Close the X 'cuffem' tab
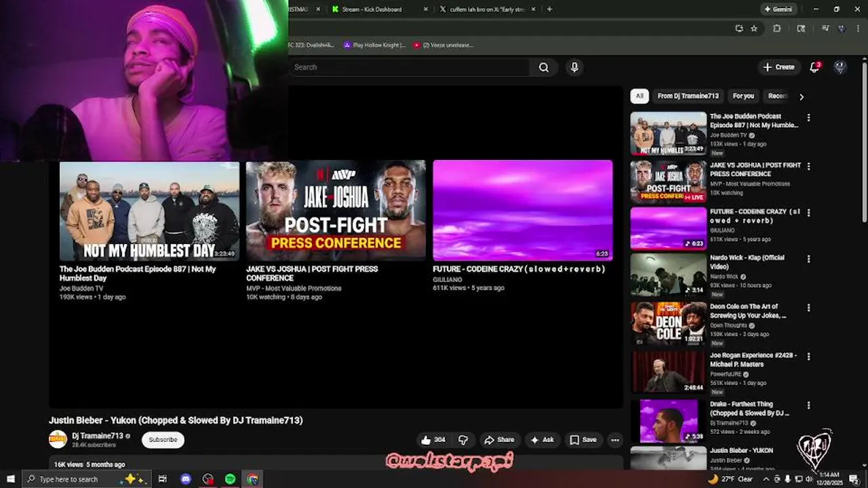Image resolution: width=868 pixels, height=488 pixels. (534, 9)
